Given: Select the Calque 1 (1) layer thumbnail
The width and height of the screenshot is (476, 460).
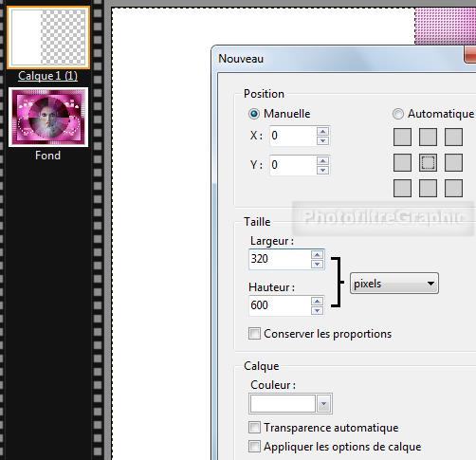Looking at the screenshot, I should [48, 38].
